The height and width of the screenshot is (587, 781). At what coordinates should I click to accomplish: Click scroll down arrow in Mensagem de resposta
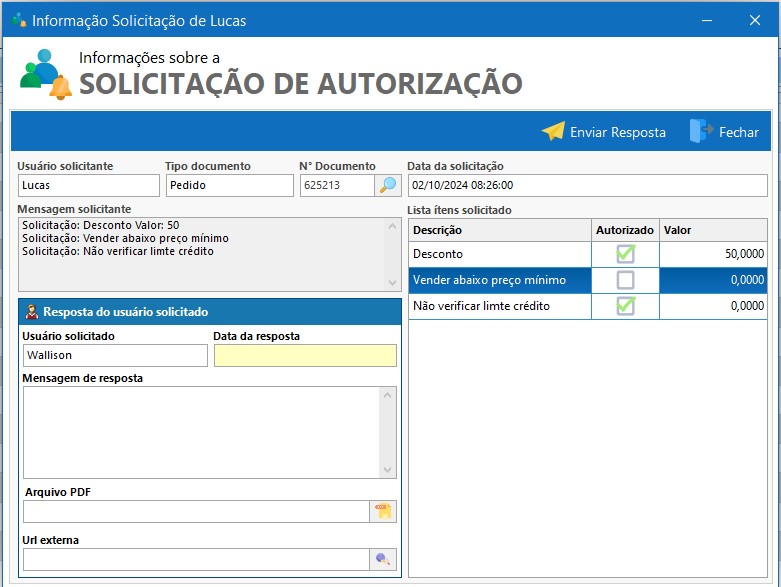coord(388,470)
